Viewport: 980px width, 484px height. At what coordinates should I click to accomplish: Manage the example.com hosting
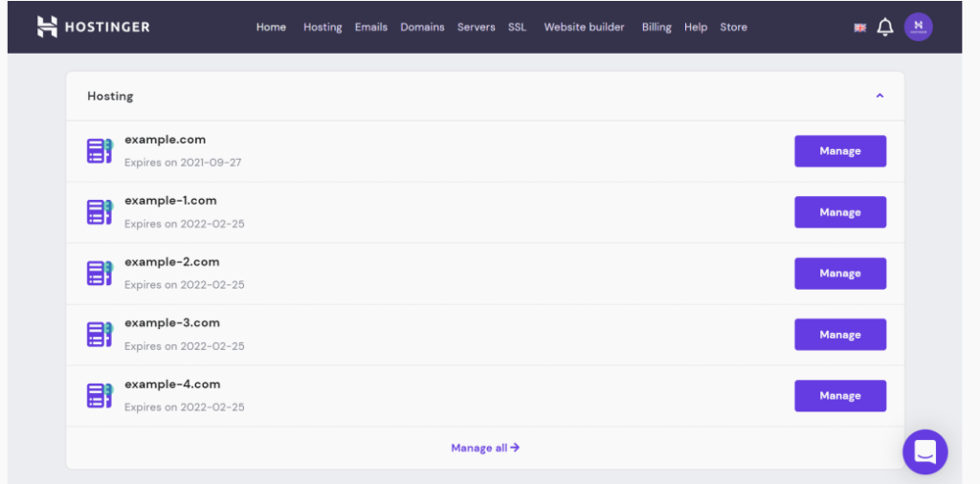coord(839,151)
